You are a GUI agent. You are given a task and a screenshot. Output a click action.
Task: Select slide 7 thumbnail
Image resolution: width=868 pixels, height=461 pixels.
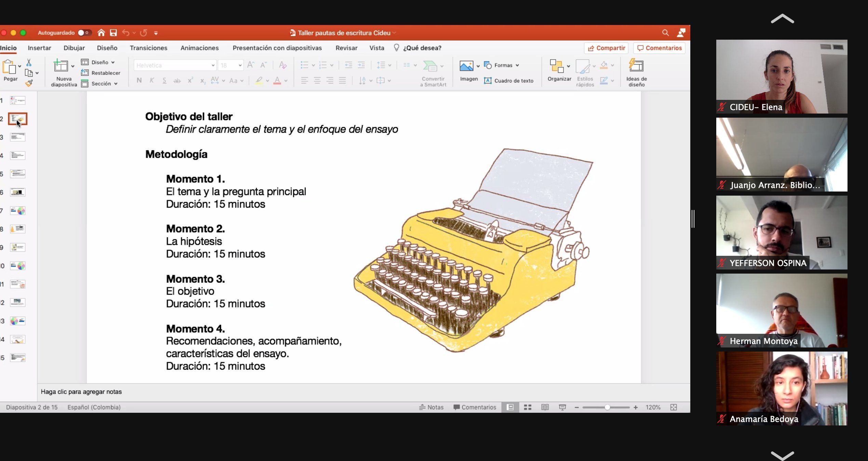coord(18,211)
